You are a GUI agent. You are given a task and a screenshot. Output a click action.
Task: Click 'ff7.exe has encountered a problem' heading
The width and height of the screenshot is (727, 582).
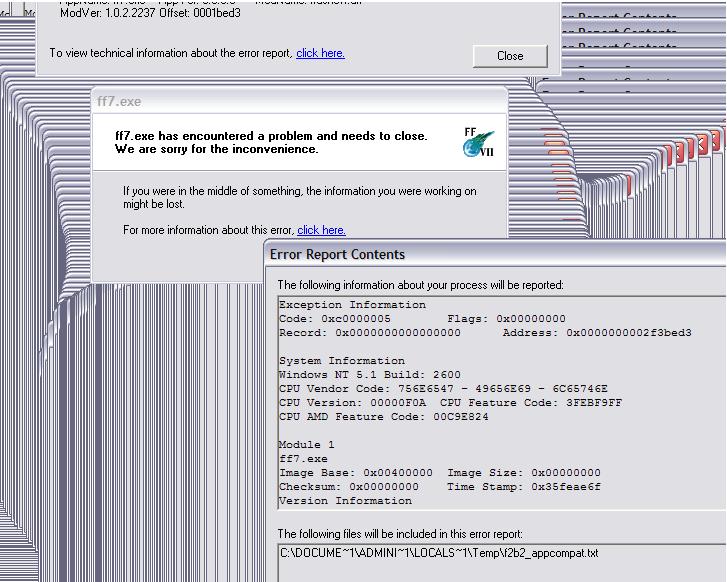point(271,142)
